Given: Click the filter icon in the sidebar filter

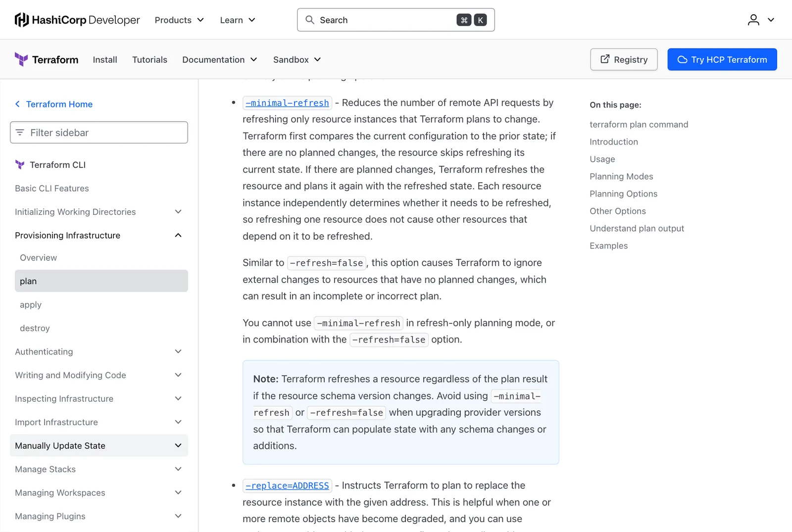Looking at the screenshot, I should (x=20, y=133).
